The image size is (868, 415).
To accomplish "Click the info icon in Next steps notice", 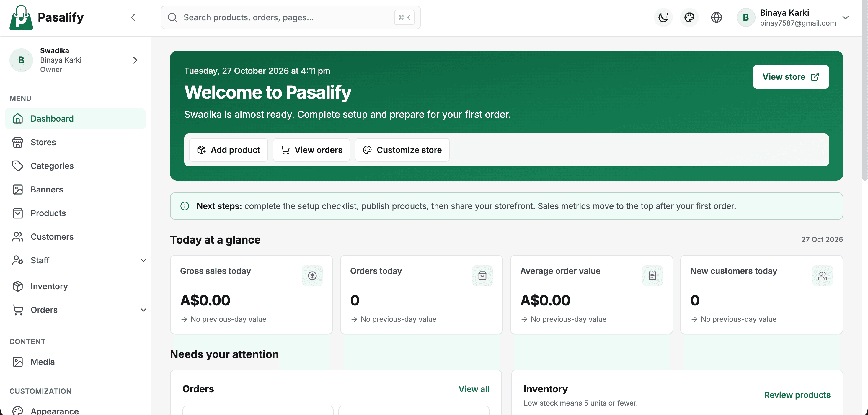I will click(x=185, y=206).
